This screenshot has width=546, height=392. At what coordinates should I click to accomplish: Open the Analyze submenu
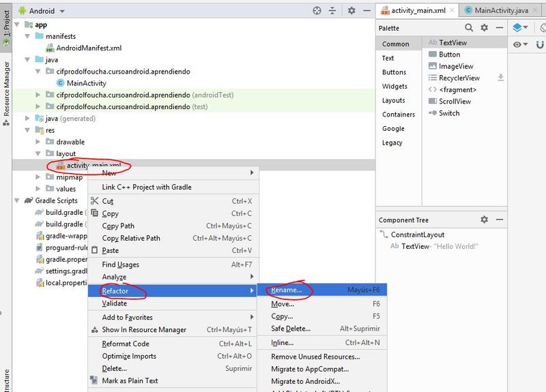pos(173,277)
